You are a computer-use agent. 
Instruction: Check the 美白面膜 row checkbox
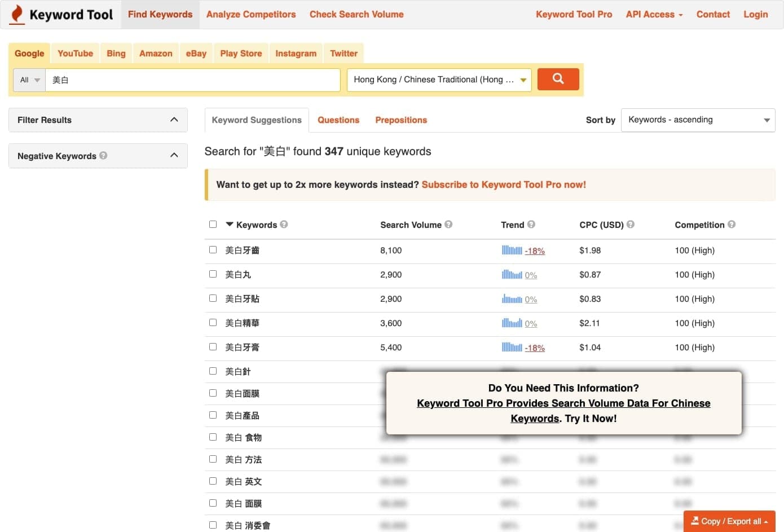(x=213, y=393)
